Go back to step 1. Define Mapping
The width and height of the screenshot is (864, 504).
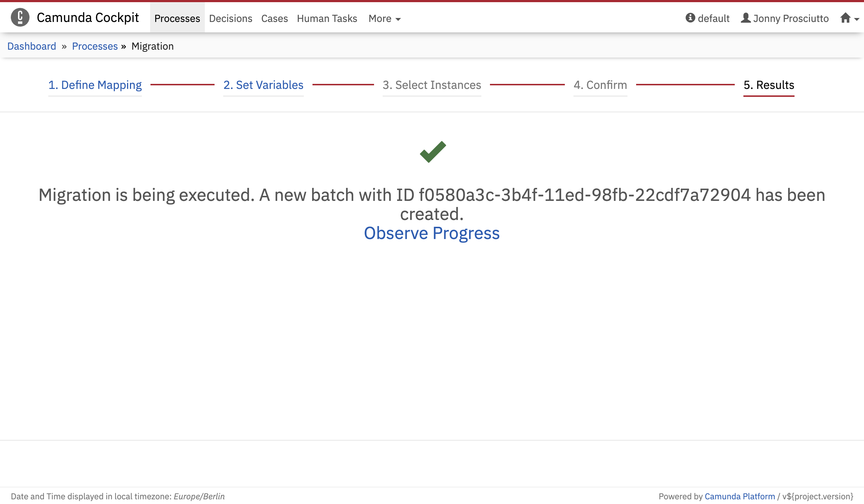pos(95,85)
